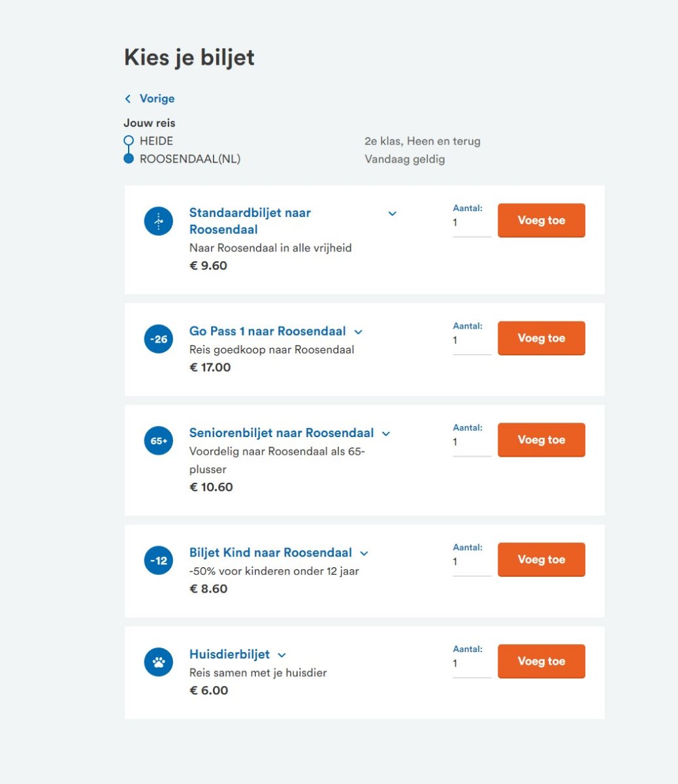The width and height of the screenshot is (678, 784).
Task: Click the Standaardbiljet round ticket icon
Action: (159, 221)
